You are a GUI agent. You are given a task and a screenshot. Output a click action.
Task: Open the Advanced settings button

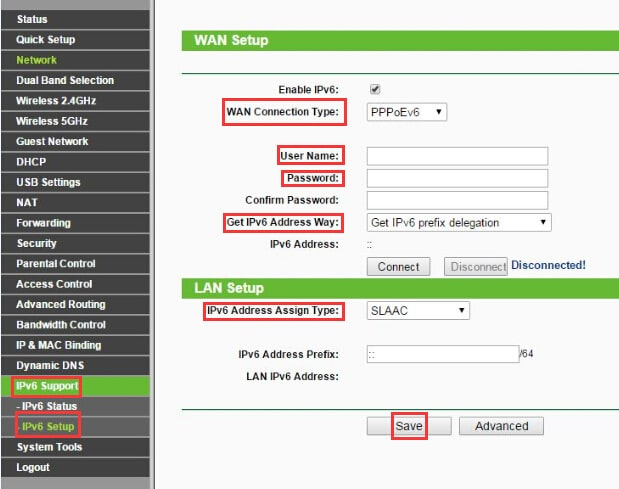(x=501, y=426)
